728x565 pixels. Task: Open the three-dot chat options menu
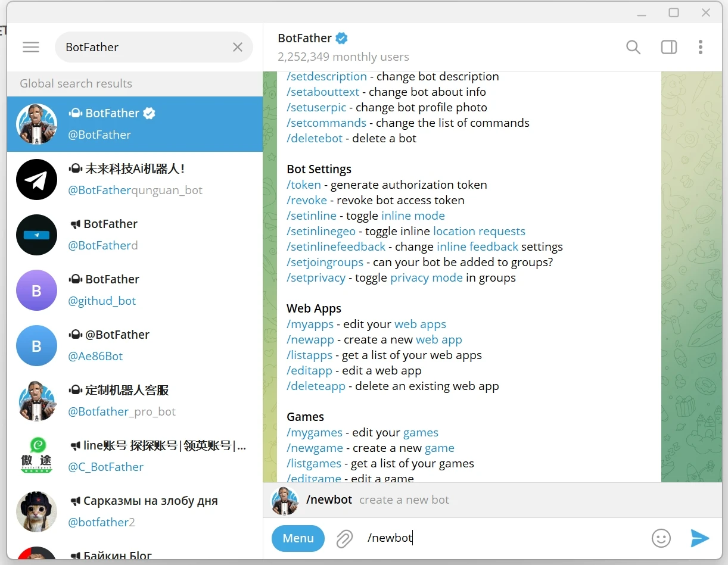coord(700,47)
